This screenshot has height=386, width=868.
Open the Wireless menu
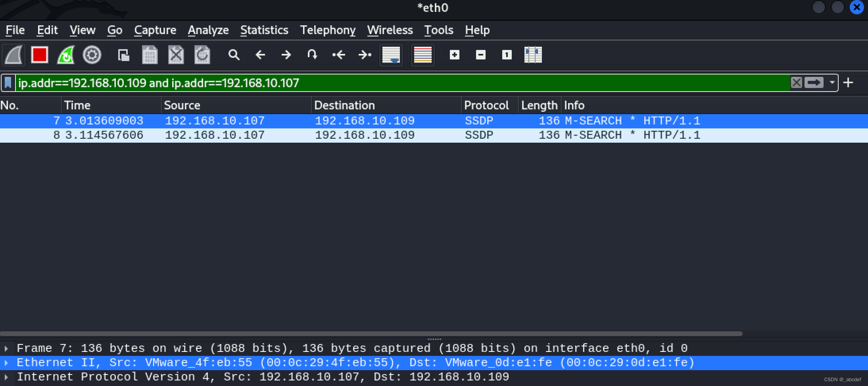pyautogui.click(x=390, y=30)
